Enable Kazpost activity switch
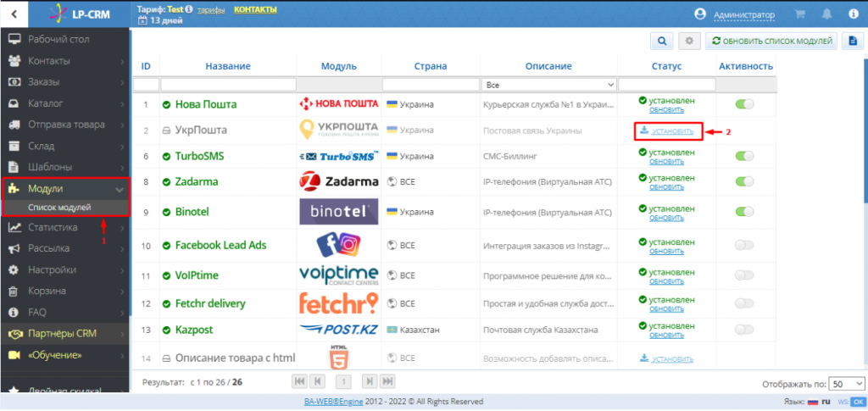The height and width of the screenshot is (411, 868). pyautogui.click(x=744, y=330)
